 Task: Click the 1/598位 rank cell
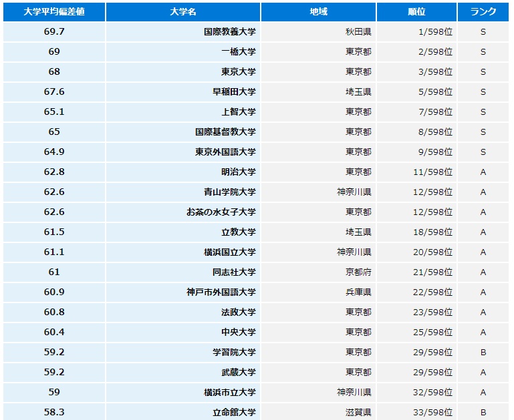click(x=416, y=32)
